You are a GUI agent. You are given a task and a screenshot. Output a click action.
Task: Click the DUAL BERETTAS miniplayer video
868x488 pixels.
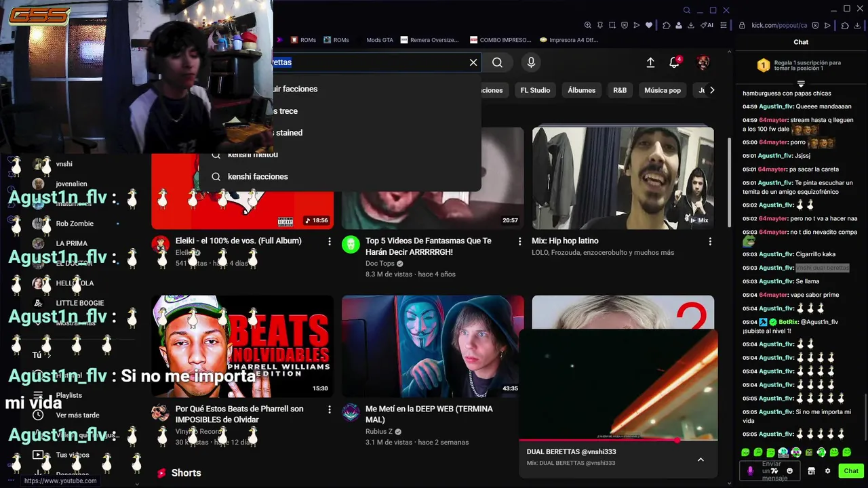tap(618, 384)
